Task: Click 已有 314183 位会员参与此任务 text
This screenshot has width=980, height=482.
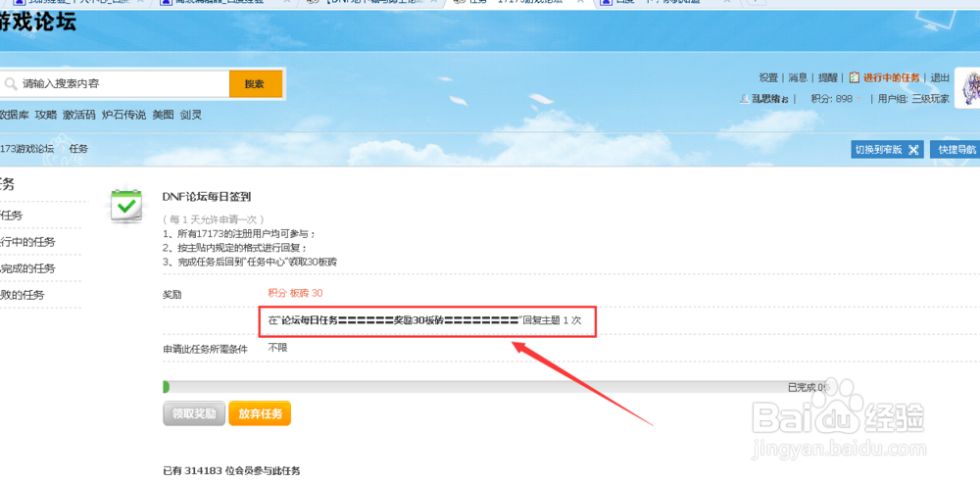Action: click(232, 471)
